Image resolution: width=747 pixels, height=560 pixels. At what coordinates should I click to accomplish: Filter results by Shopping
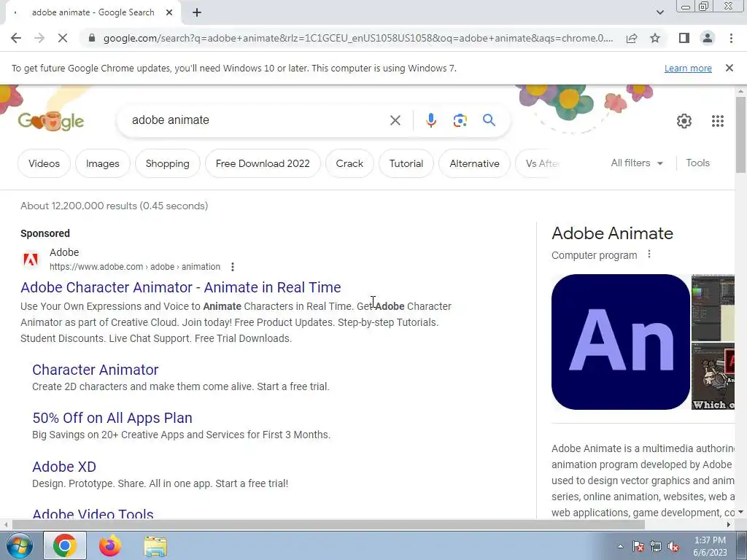[x=167, y=163]
